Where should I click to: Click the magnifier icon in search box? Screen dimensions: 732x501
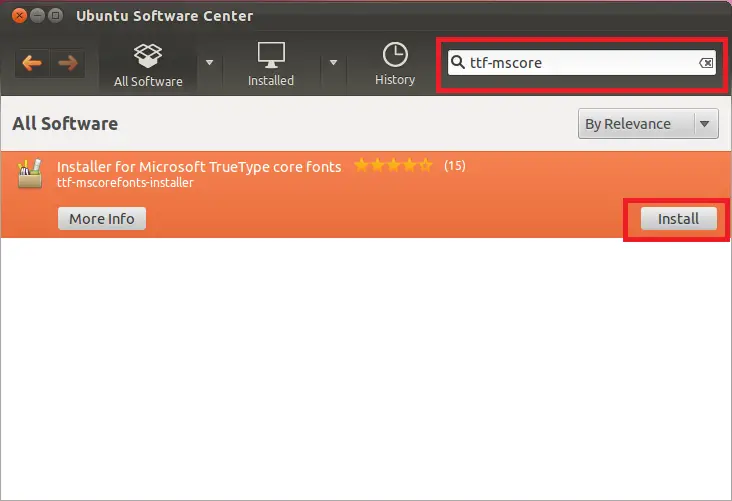point(458,62)
